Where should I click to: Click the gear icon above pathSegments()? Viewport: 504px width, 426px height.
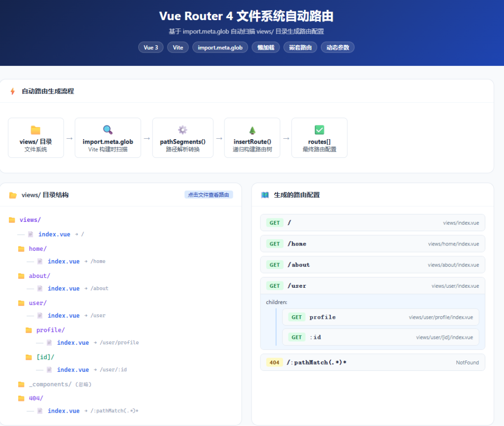(x=183, y=130)
